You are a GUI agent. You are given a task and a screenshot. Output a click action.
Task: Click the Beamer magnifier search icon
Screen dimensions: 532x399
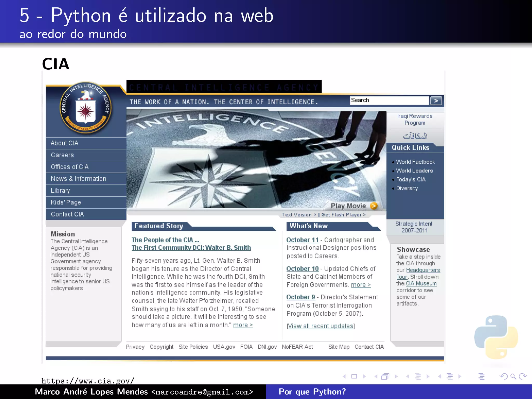513,376
